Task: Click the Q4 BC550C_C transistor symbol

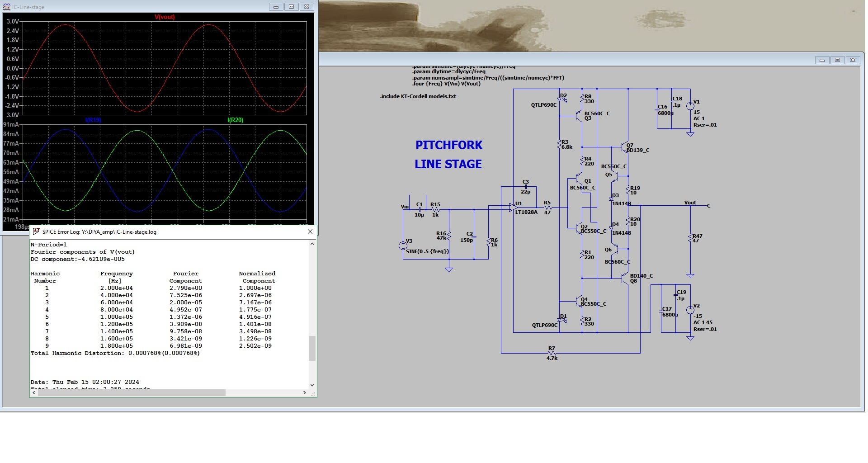Action: (x=578, y=301)
